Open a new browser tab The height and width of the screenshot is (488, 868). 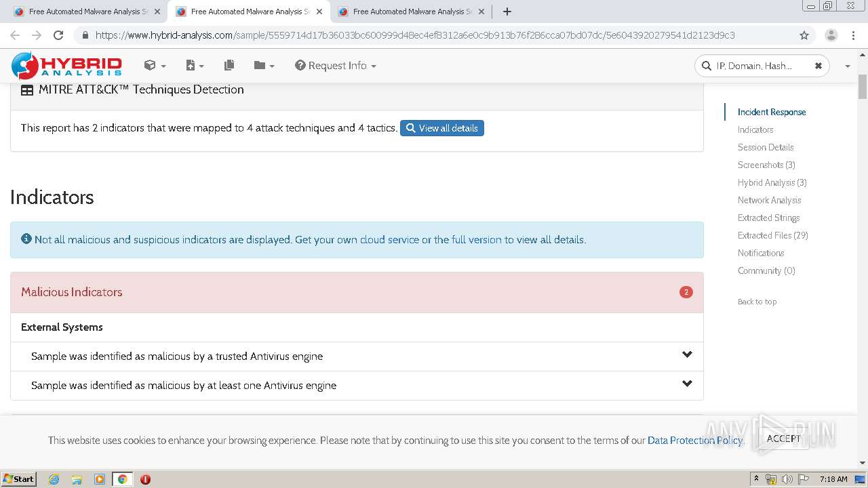507,12
